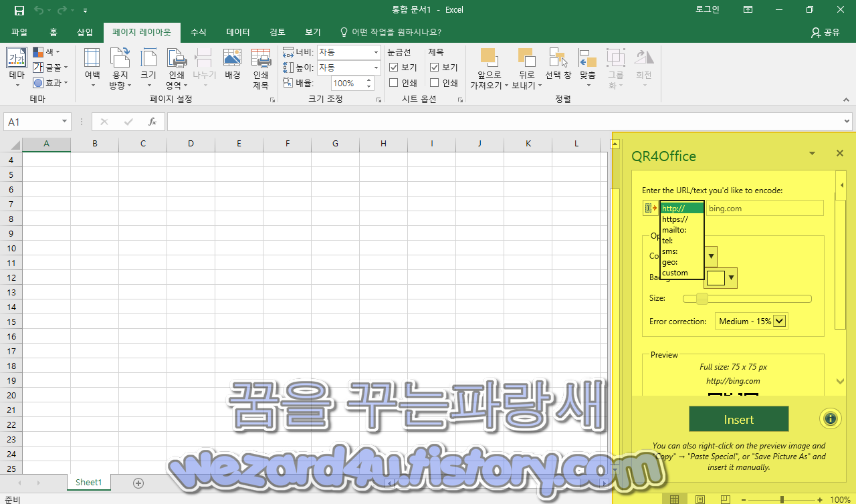
Task: Click the status bar zoom slider
Action: (782, 499)
